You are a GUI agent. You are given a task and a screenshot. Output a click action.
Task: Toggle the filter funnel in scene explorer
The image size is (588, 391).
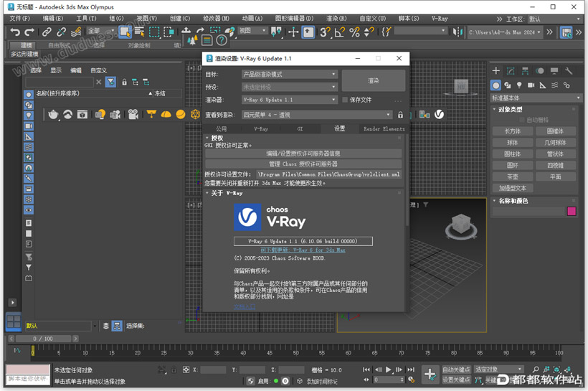point(110,82)
